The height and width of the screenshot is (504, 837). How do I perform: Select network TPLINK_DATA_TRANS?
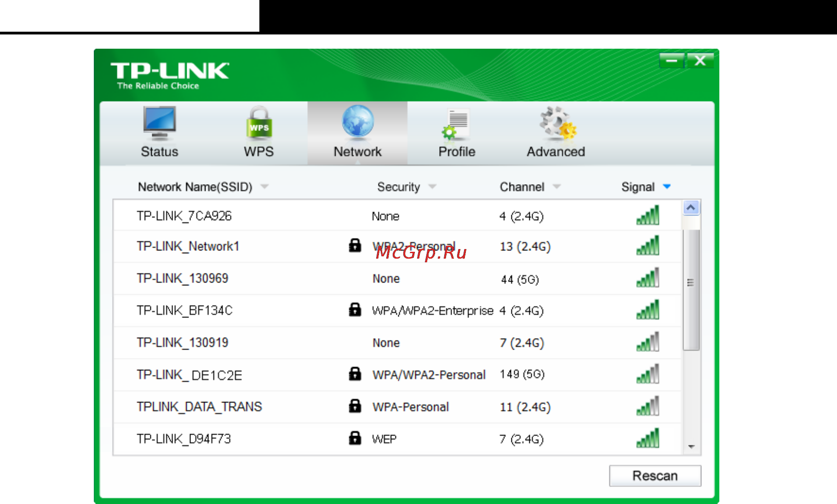tap(199, 407)
